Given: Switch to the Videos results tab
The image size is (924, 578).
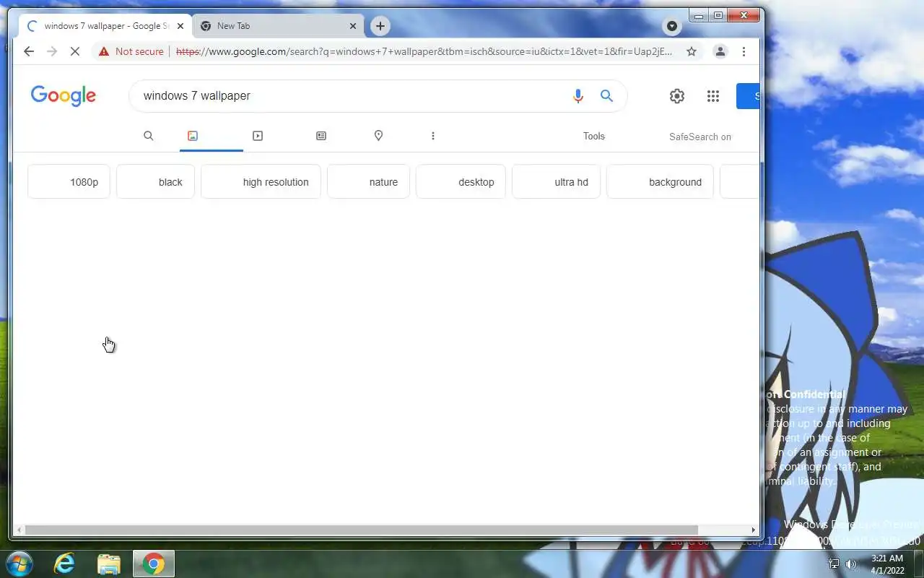Looking at the screenshot, I should click(258, 136).
